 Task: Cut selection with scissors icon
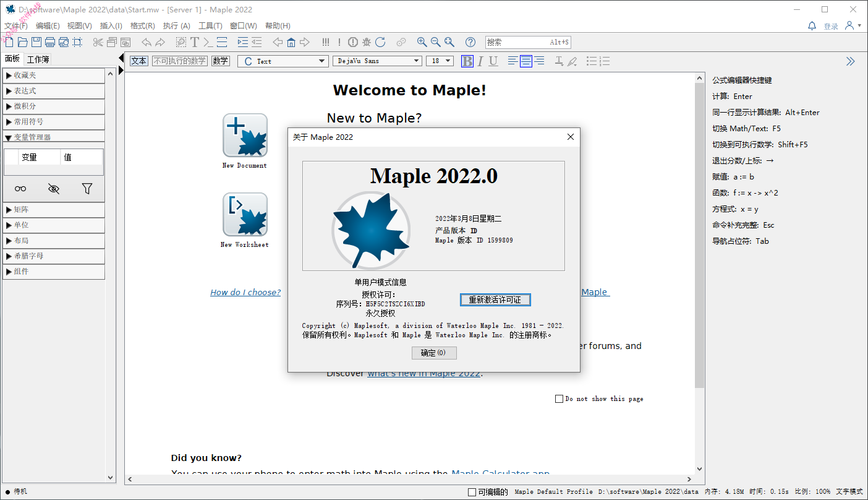point(98,42)
